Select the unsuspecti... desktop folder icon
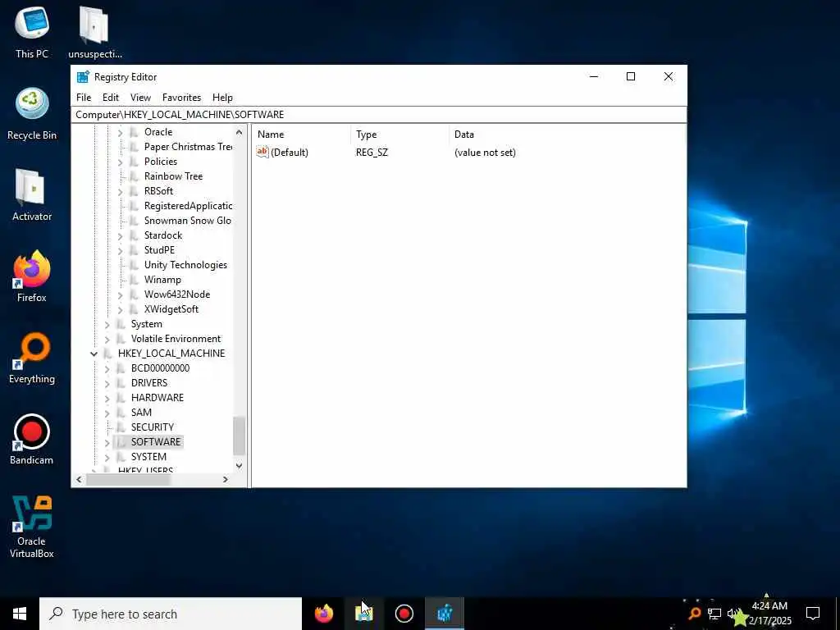The width and height of the screenshot is (840, 630). tap(95, 32)
